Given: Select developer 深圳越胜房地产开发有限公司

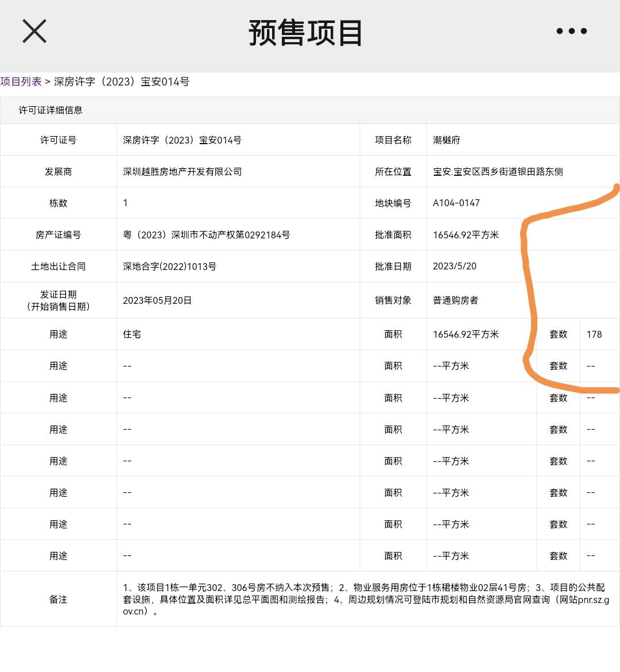Looking at the screenshot, I should [x=183, y=171].
